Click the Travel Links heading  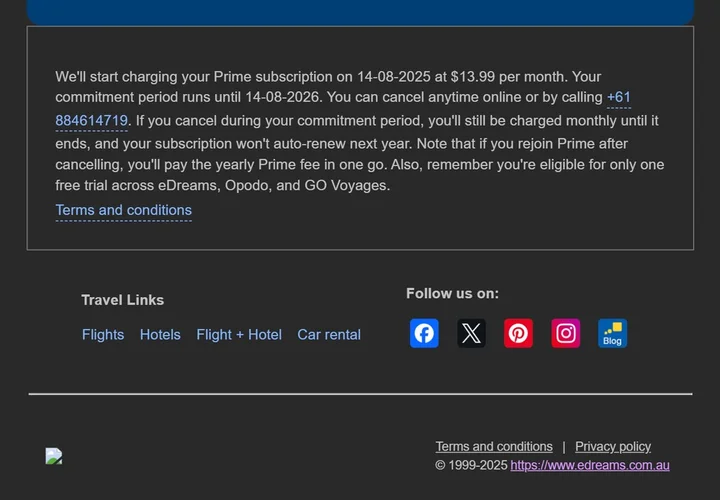coord(122,300)
